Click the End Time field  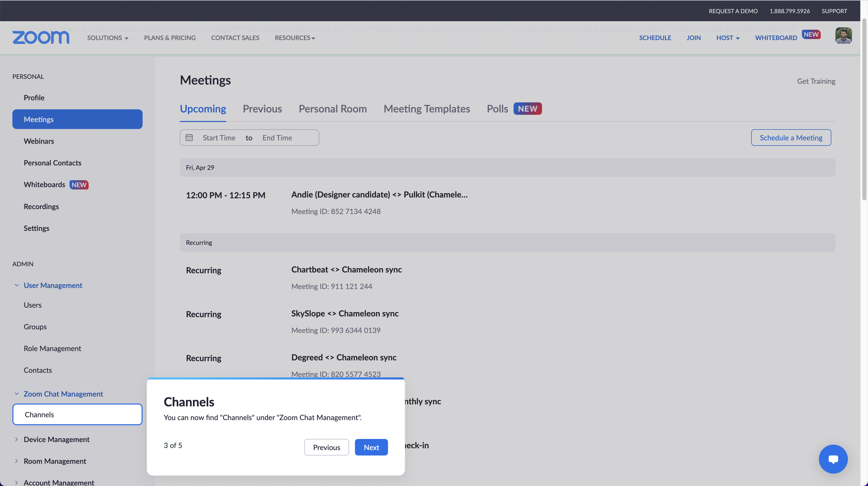[x=277, y=138]
